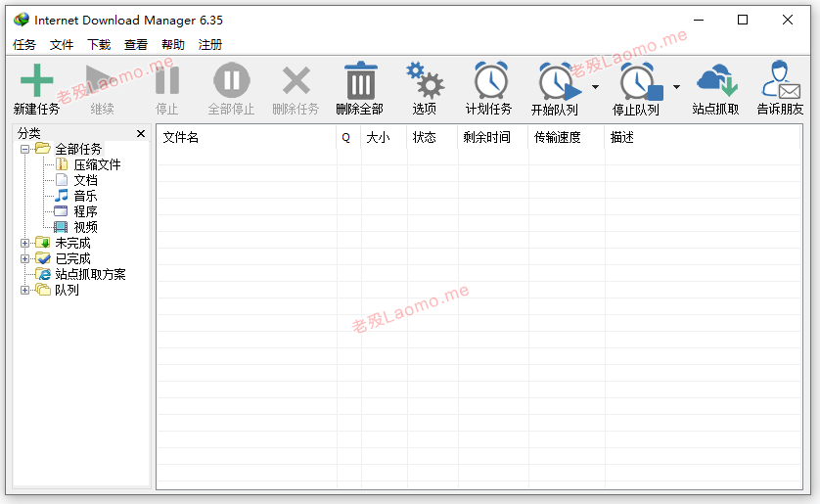
Task: Select 音乐 category
Action: (x=86, y=196)
